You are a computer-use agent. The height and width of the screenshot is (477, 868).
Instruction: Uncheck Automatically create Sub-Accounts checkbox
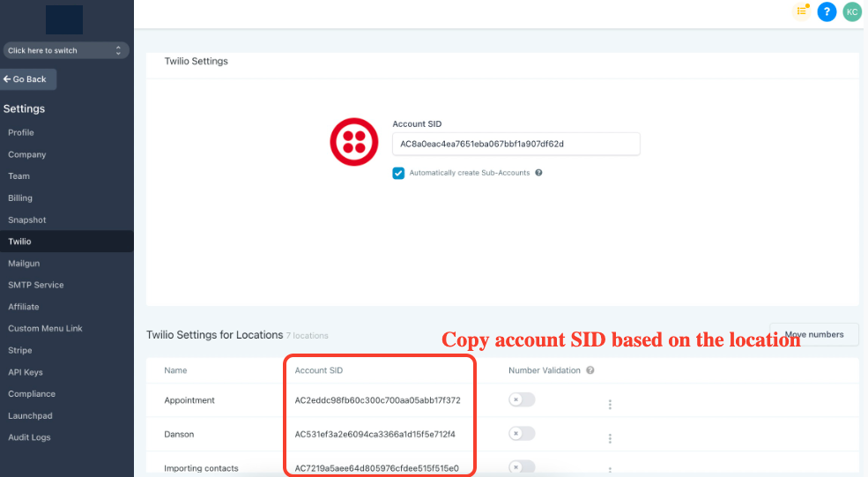[398, 173]
